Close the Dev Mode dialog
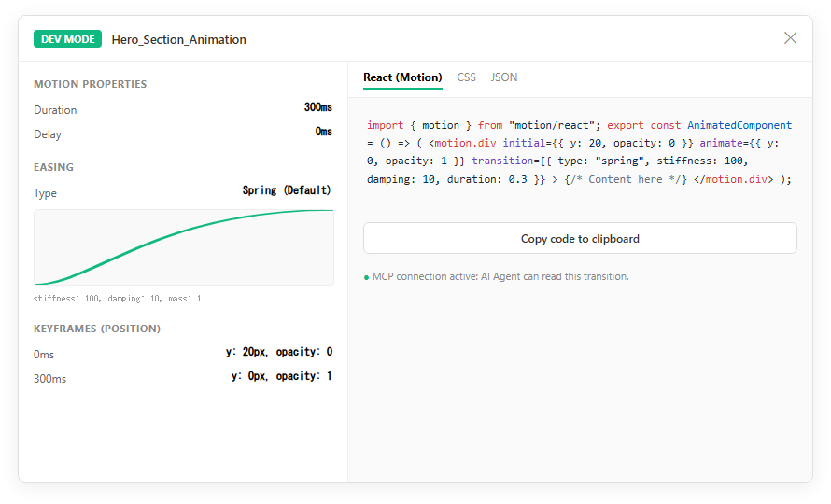The width and height of the screenshot is (831, 504). tap(790, 38)
